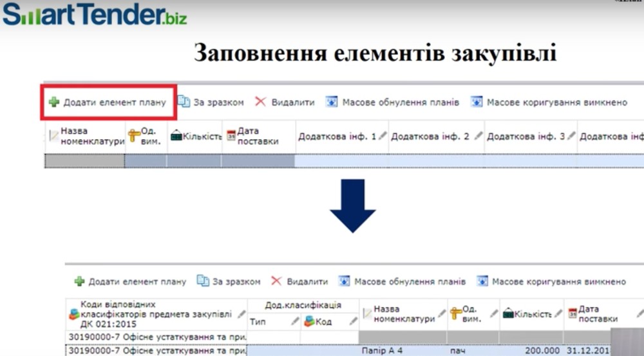Click second row '30190000-7 Офісне устаткування' cell
644x356 pixels.
tap(156, 350)
